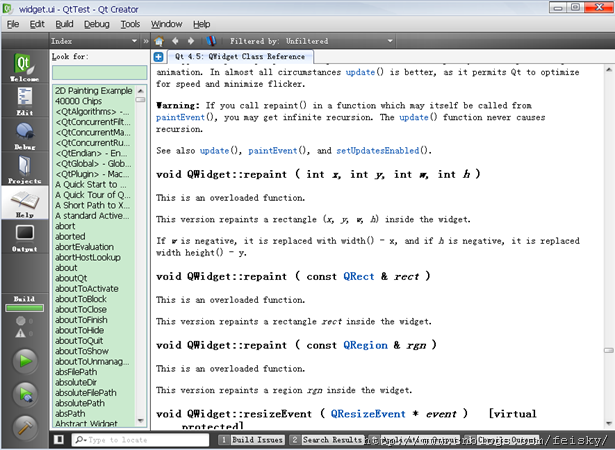Select 'abortEvaluation' index entry
The width and height of the screenshot is (615, 450).
[94, 247]
